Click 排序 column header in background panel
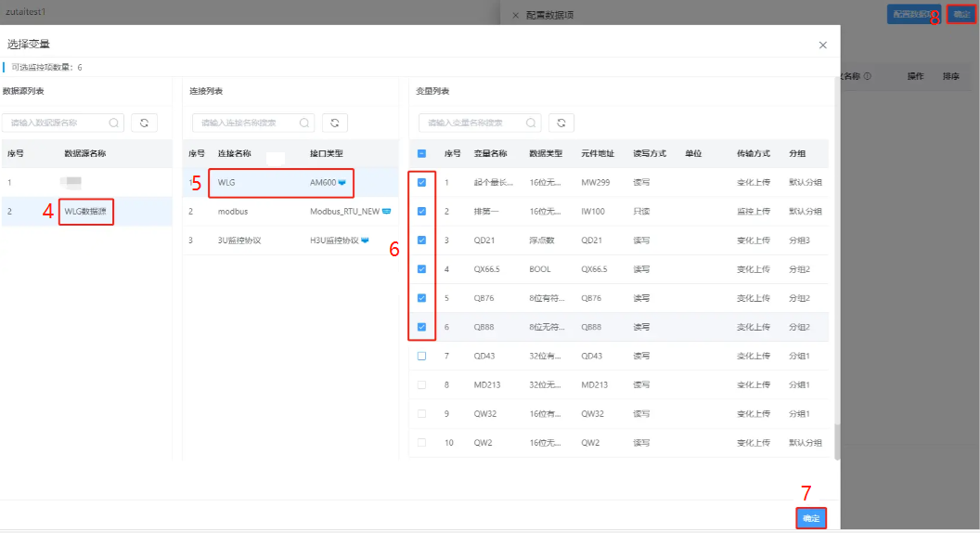This screenshot has width=980, height=533. coord(951,76)
